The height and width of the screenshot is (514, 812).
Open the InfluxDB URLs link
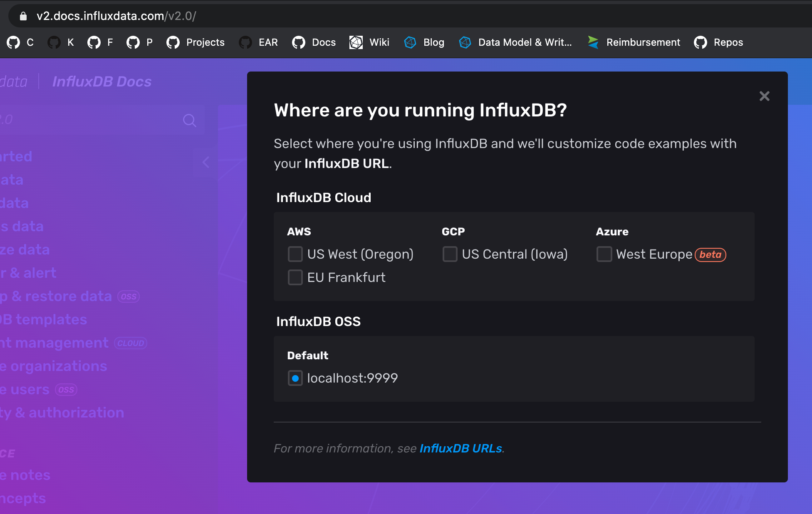click(x=461, y=448)
